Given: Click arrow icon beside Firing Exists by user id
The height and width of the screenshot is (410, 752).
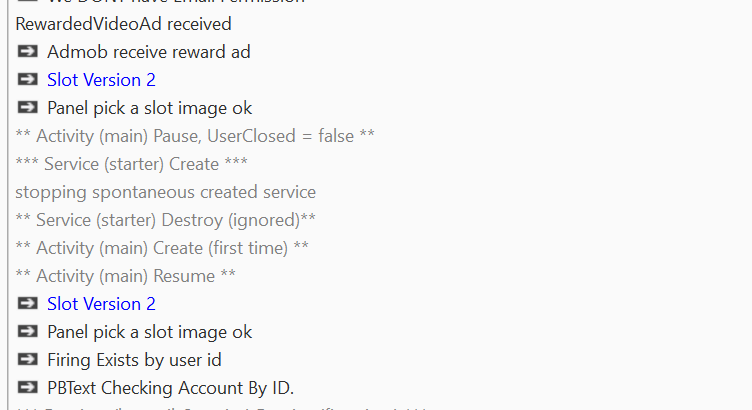Looking at the screenshot, I should pos(27,360).
